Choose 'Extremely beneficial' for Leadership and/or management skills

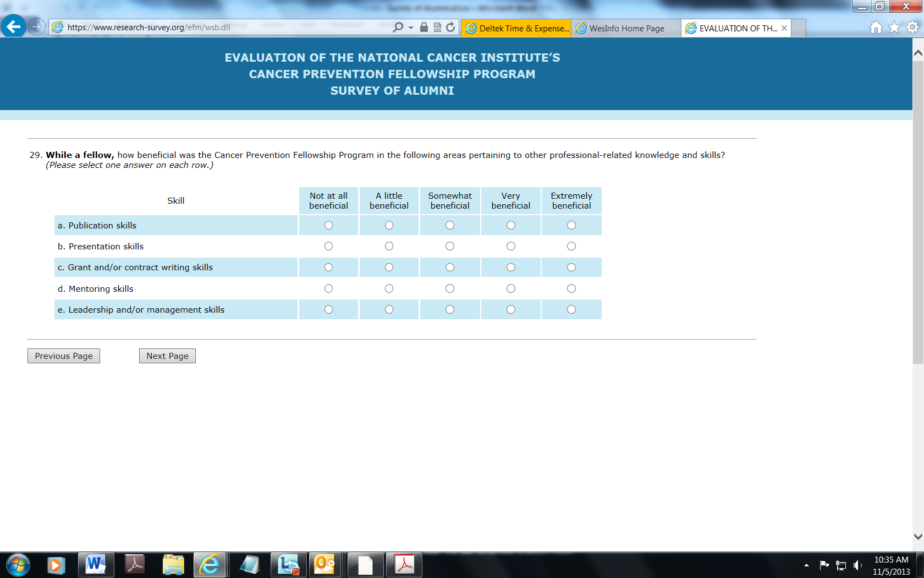coord(571,309)
